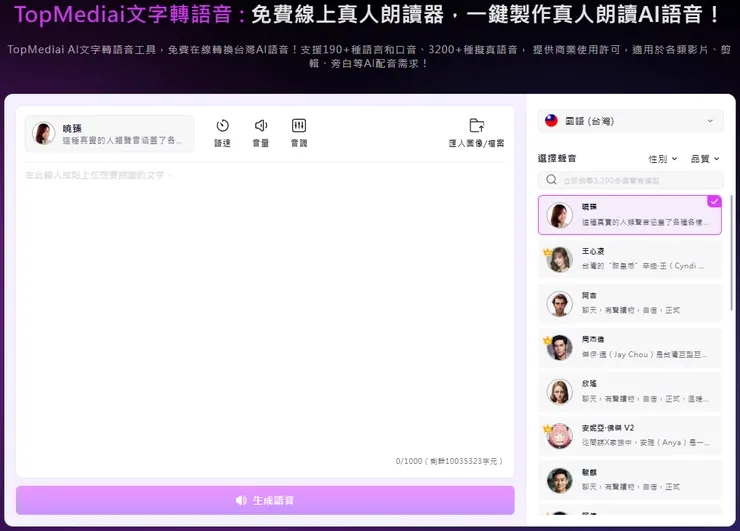Click the purple 生成語音 generate speech button
The image size is (740, 531).
coord(265,500)
